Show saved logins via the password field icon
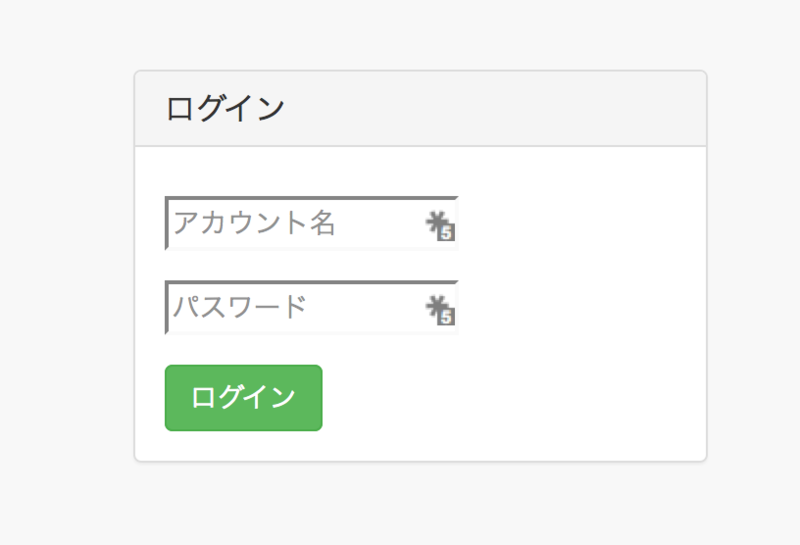 440,309
